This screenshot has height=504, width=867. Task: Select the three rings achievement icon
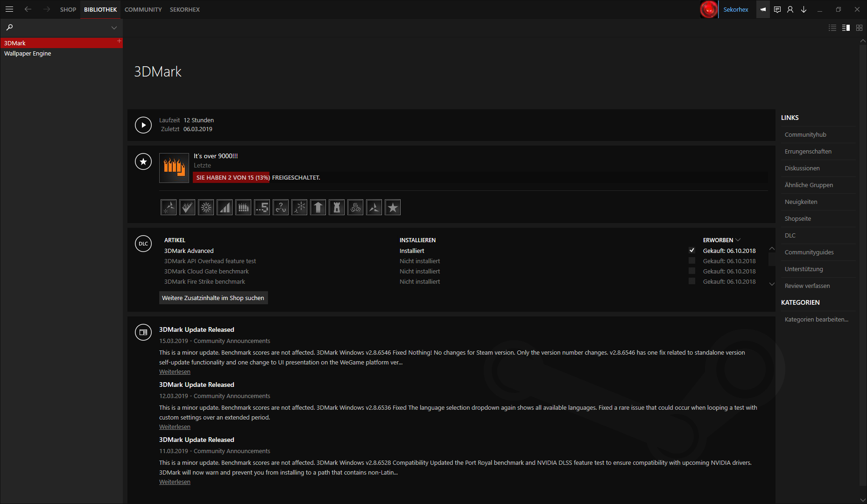pos(355,207)
